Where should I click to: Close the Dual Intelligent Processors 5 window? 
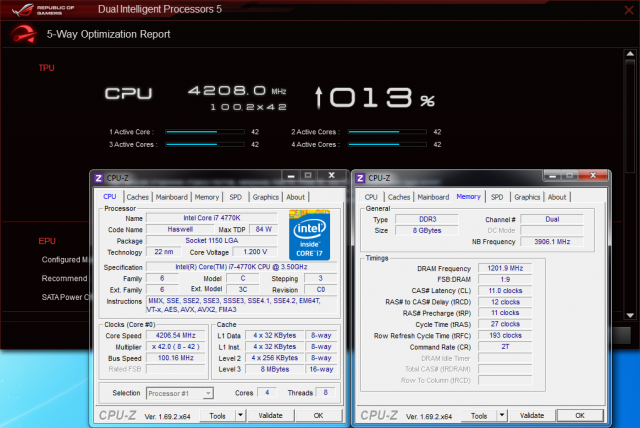[x=629, y=10]
